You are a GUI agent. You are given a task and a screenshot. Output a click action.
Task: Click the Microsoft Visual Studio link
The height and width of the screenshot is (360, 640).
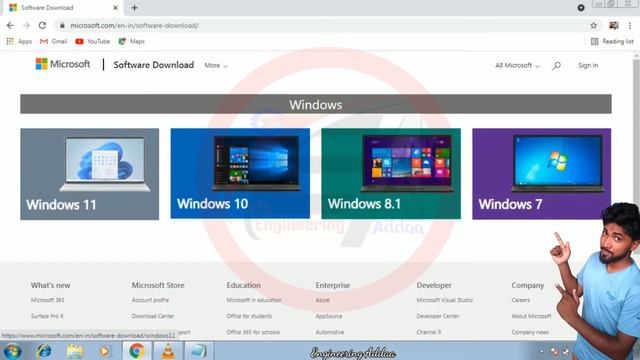tap(444, 300)
